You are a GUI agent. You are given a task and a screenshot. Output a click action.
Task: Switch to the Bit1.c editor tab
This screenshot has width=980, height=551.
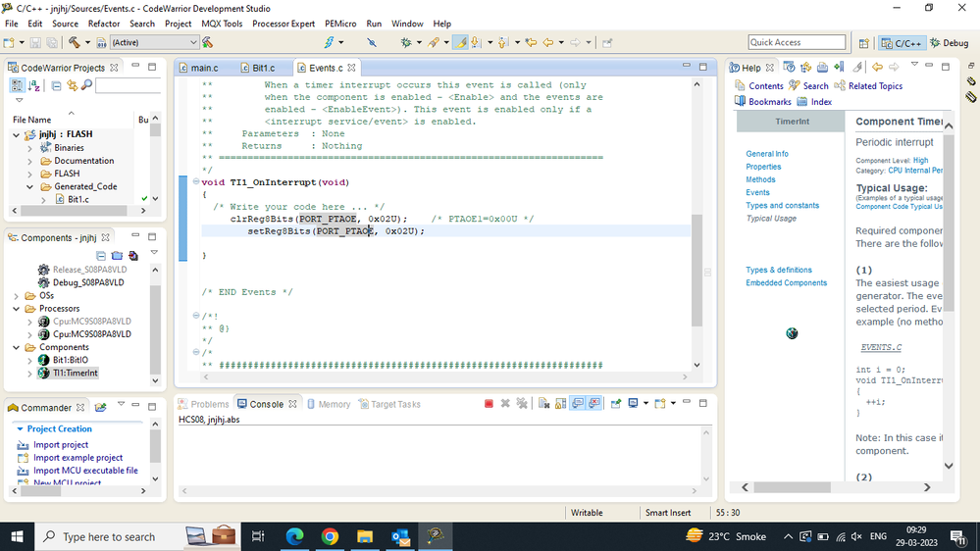[x=263, y=68]
